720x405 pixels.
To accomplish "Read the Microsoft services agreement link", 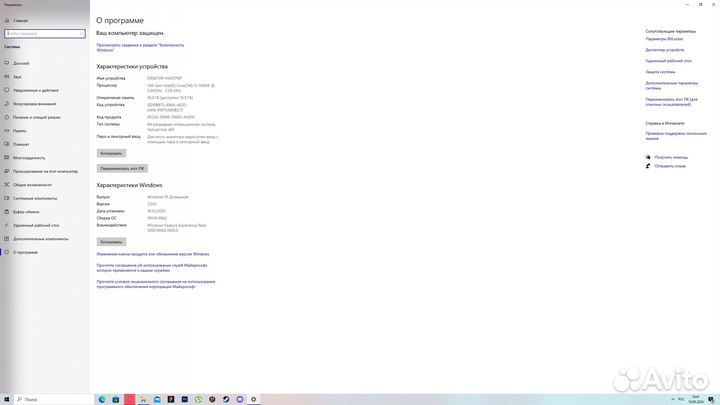I will click(152, 268).
